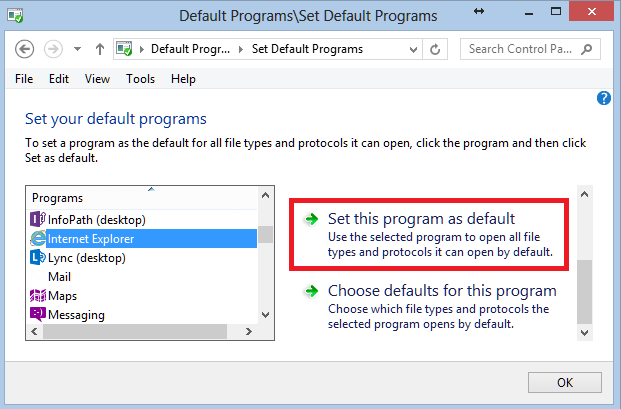
Task: Click the Set Default Programs breadcrumb
Action: pyautogui.click(x=307, y=49)
